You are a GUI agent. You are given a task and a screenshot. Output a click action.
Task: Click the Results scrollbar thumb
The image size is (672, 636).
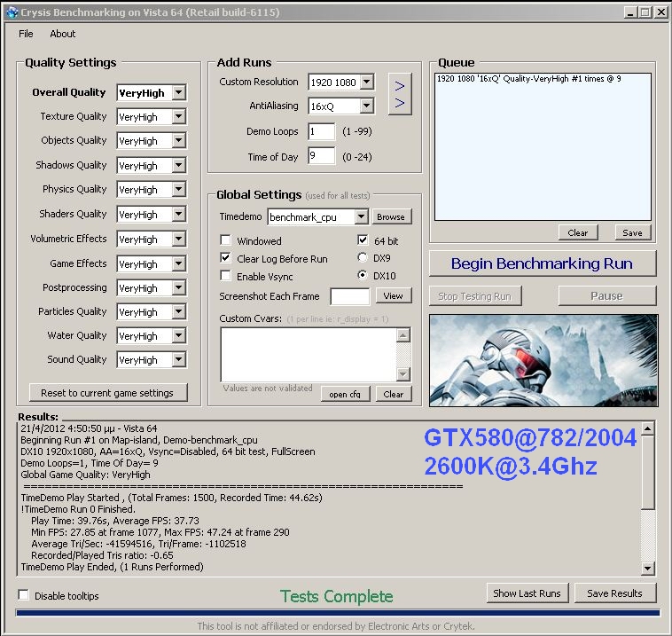click(x=647, y=472)
